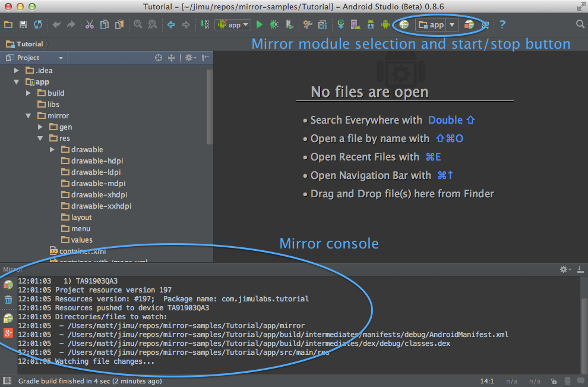
Task: Click Attach debugger to Android process icon
Action: click(289, 25)
